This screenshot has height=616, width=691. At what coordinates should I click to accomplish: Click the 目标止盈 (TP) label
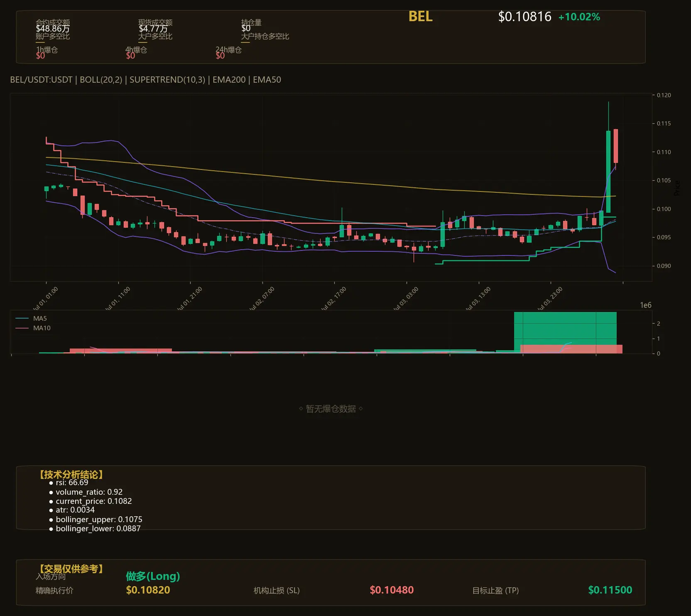coord(495,591)
